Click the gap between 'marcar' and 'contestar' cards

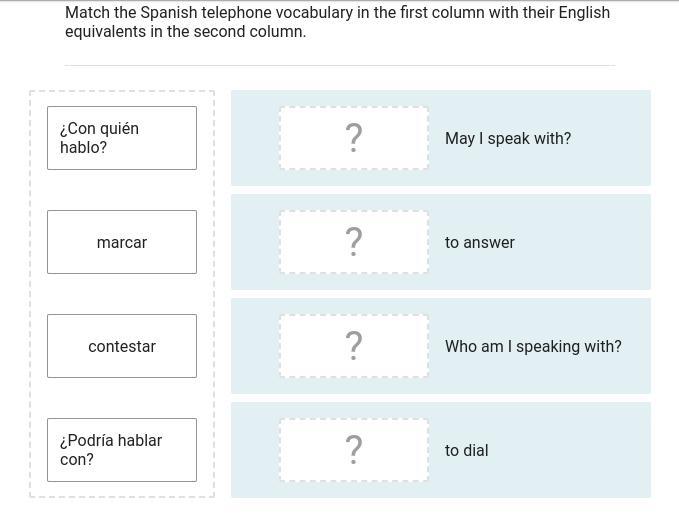click(x=122, y=294)
